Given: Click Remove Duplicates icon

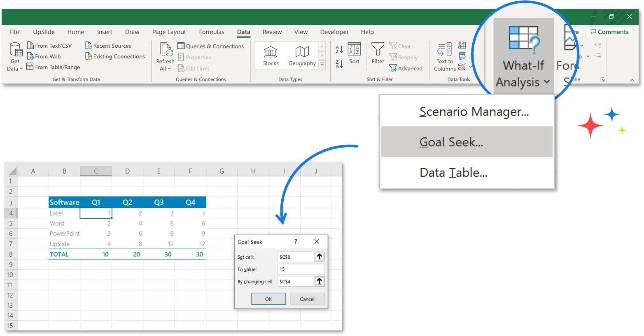Looking at the screenshot, I should tap(463, 56).
